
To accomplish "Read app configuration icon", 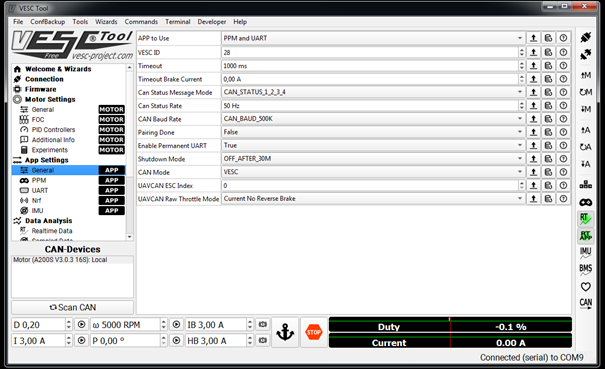I will (585, 130).
